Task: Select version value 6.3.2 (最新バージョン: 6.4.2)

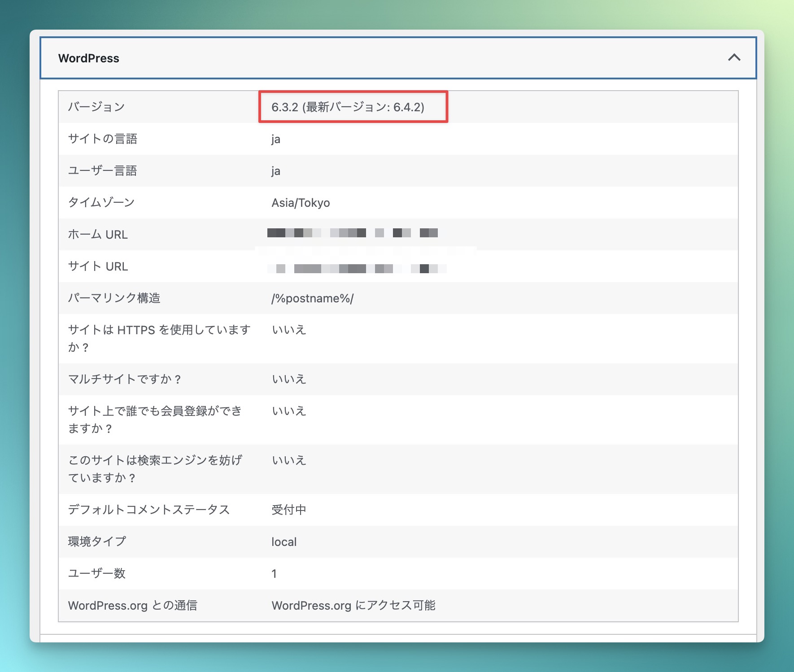Action: pos(348,107)
